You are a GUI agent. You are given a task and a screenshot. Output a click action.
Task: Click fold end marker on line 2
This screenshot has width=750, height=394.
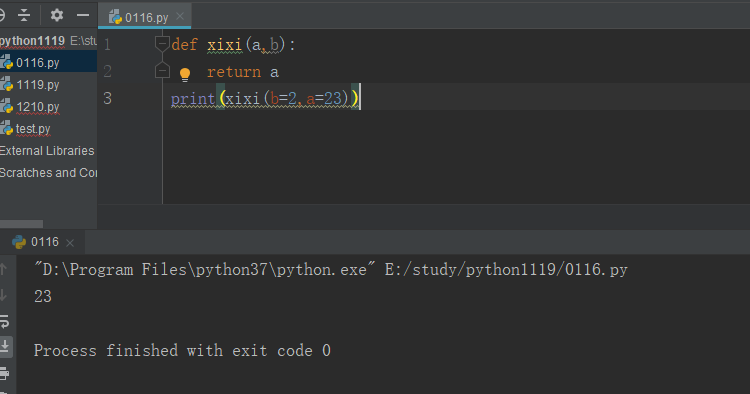coord(162,70)
